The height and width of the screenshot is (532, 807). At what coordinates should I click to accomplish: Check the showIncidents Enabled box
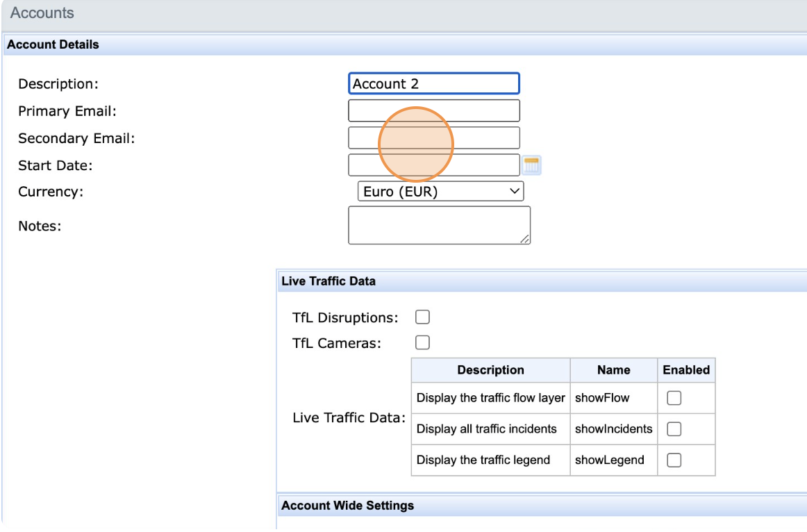point(674,429)
